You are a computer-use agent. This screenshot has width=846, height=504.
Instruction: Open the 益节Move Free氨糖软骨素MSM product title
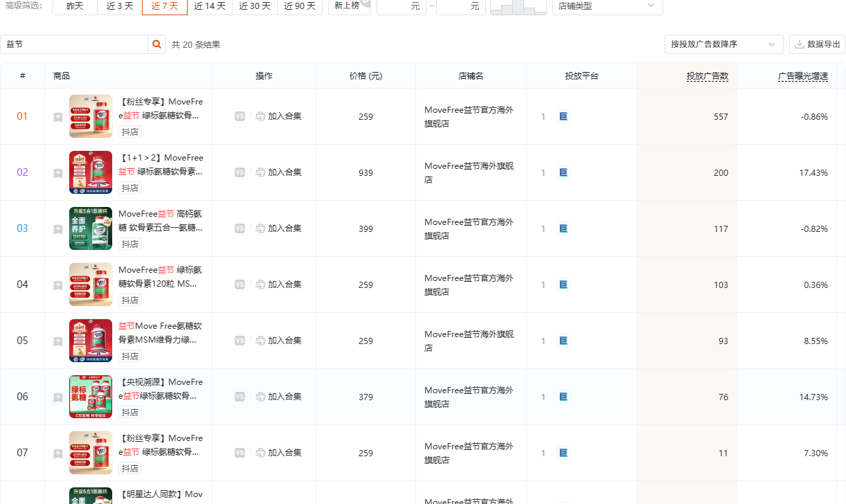(161, 333)
